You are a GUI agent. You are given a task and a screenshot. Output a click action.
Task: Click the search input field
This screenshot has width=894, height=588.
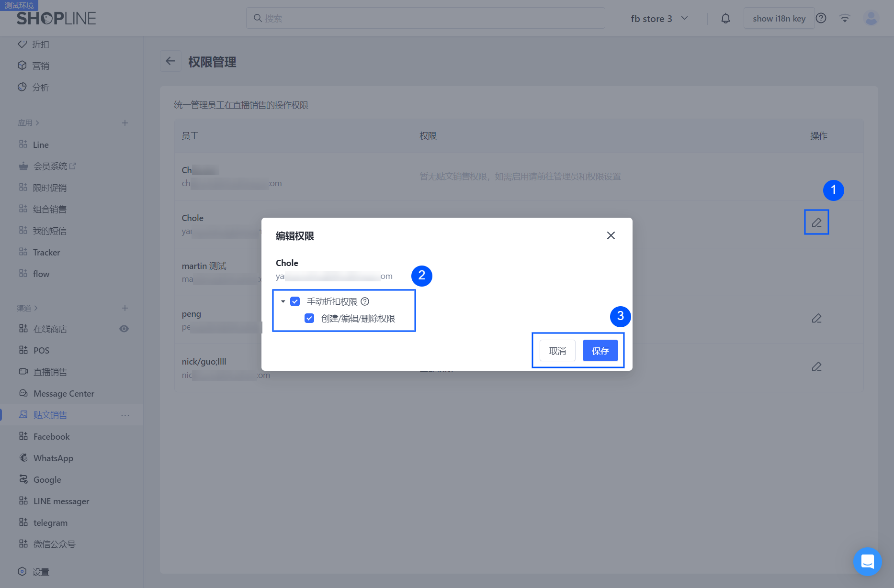426,18
